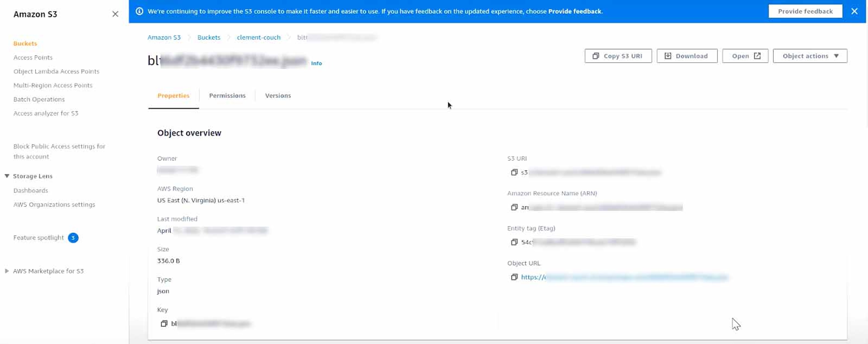Click the Download button
Image resolution: width=868 pixels, height=344 pixels.
click(x=687, y=56)
